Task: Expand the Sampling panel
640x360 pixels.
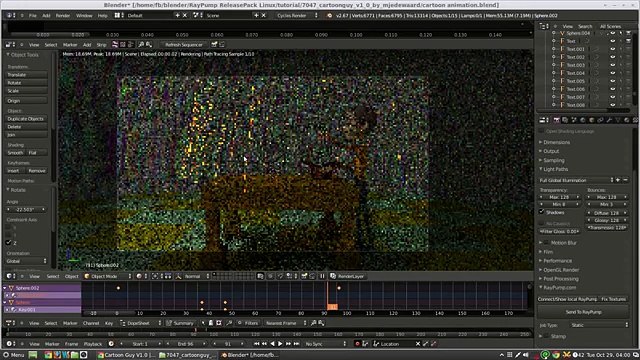Action: pos(553,160)
